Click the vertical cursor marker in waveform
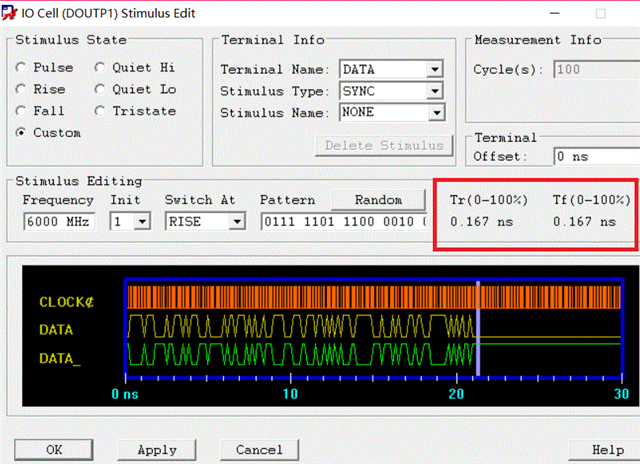Image resolution: width=640 pixels, height=464 pixels. [478, 330]
